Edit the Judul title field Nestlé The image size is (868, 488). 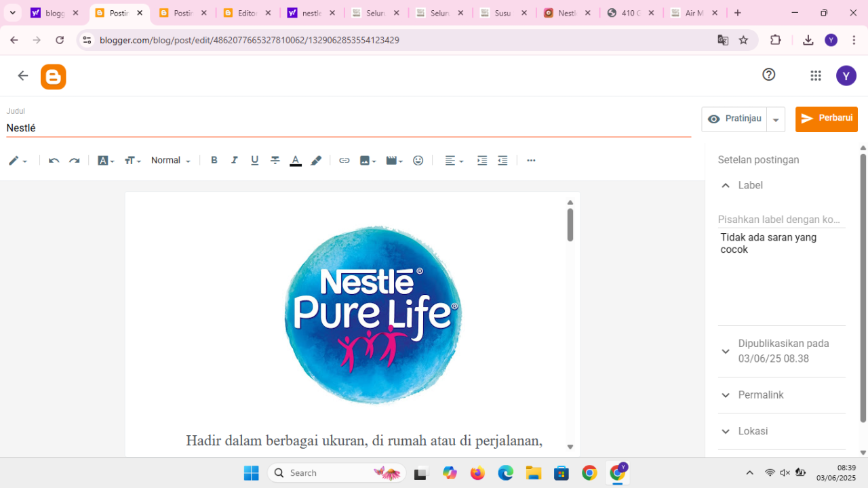[x=349, y=128]
